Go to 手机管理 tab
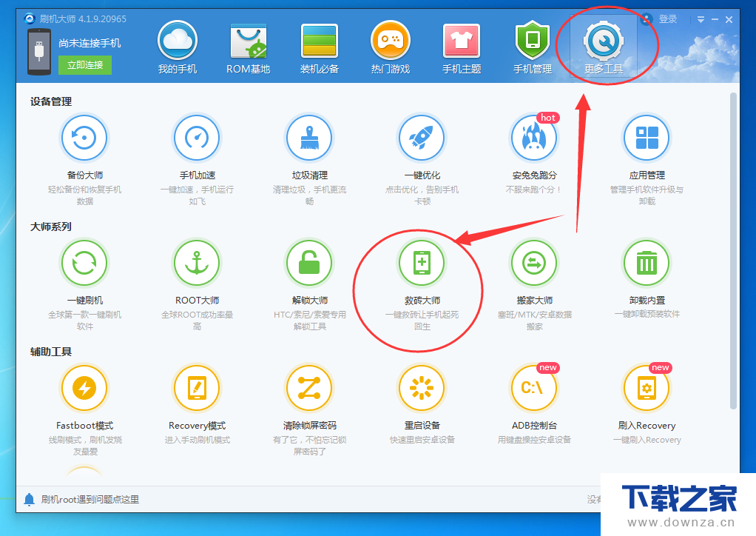This screenshot has width=756, height=536. tap(533, 47)
